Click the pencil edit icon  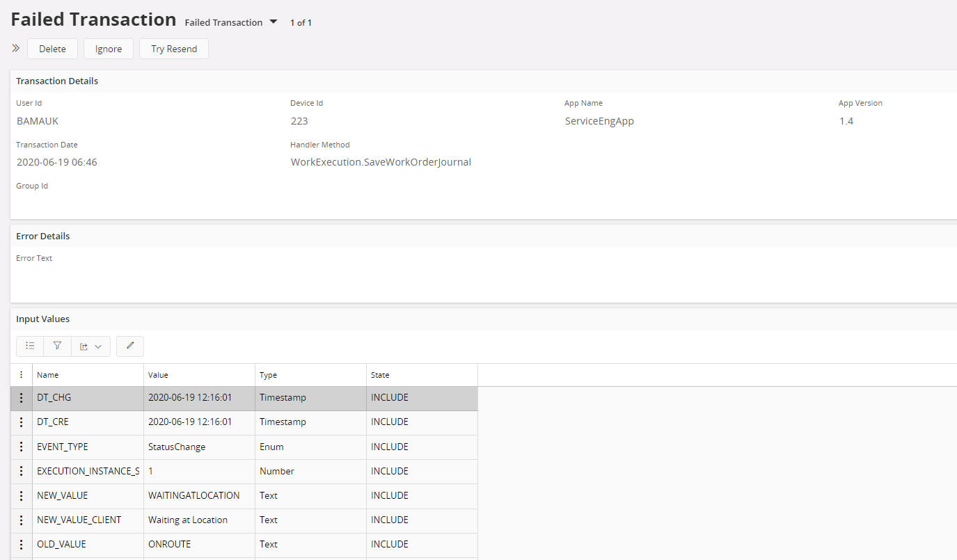click(x=130, y=346)
